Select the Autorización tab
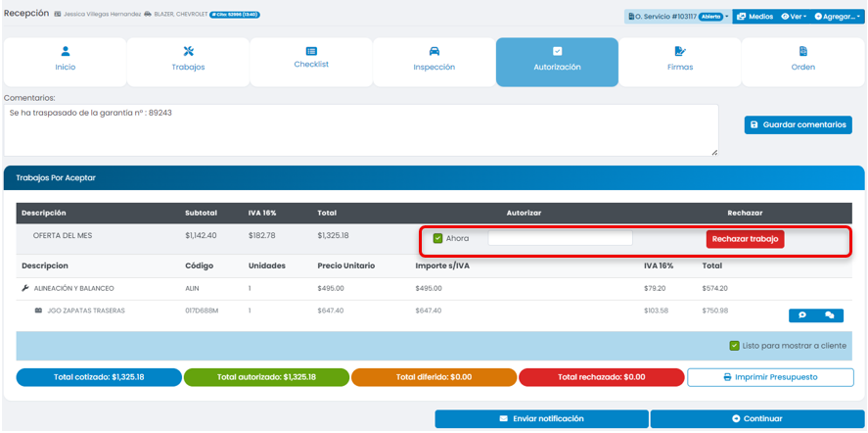Viewport: 868px width, 433px height. (557, 59)
